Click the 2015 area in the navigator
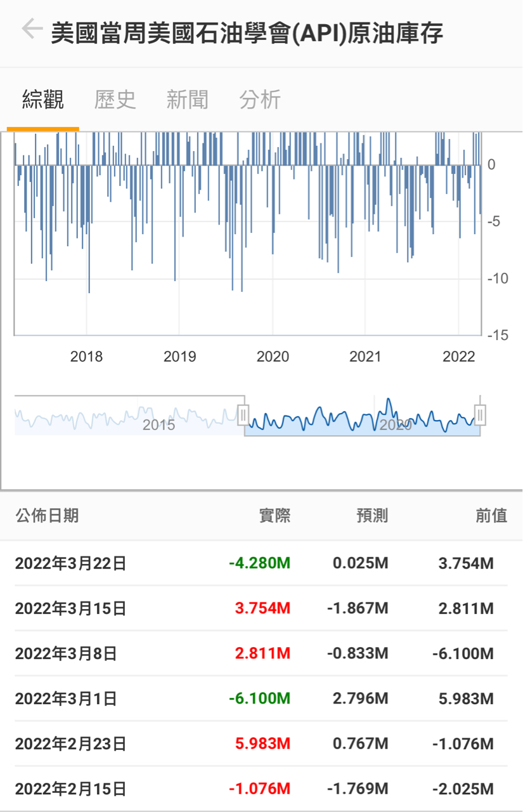This screenshot has height=812, width=523. (158, 424)
